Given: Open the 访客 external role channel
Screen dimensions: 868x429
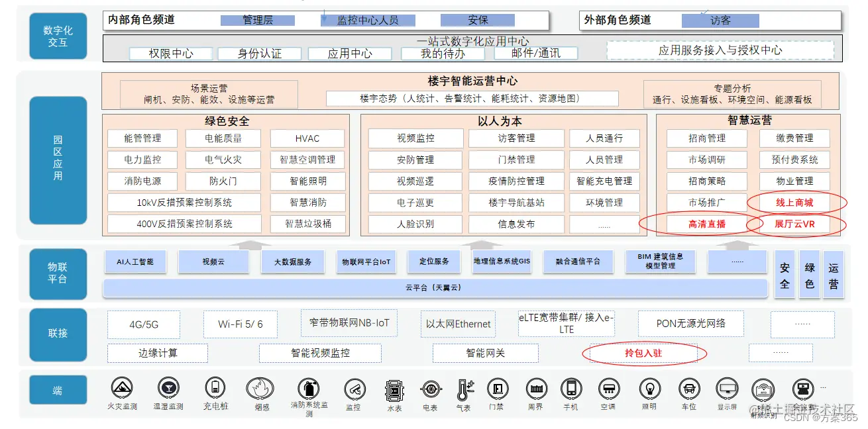Looking at the screenshot, I should (x=720, y=21).
